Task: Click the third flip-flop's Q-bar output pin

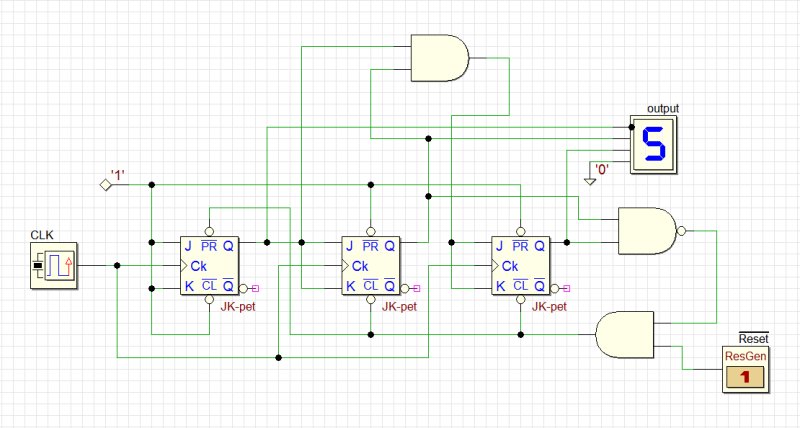Action: point(555,289)
